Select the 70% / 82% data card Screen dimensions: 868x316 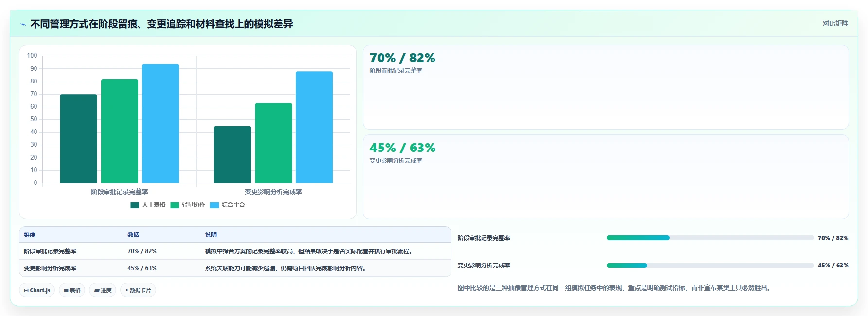pyautogui.click(x=606, y=87)
